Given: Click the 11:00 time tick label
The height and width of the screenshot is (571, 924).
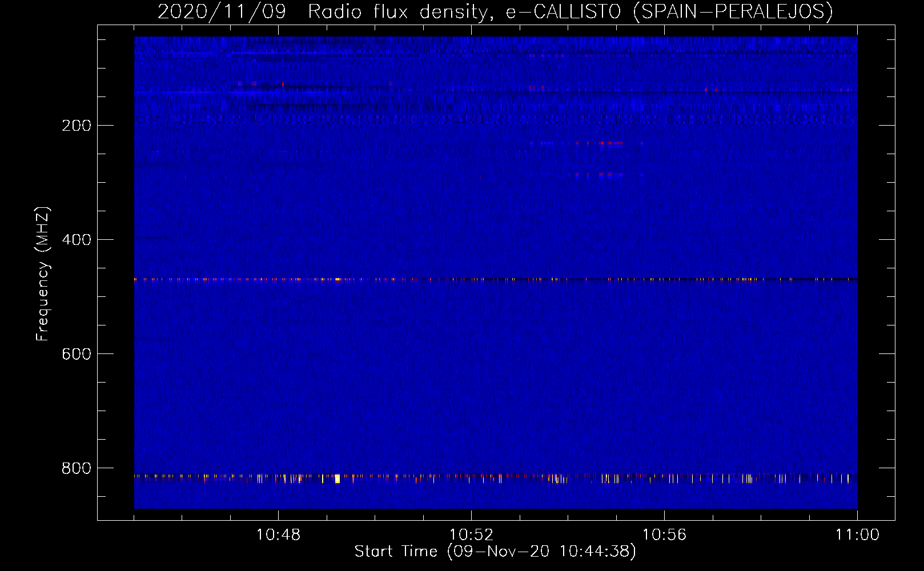Looking at the screenshot, I should click(857, 535).
